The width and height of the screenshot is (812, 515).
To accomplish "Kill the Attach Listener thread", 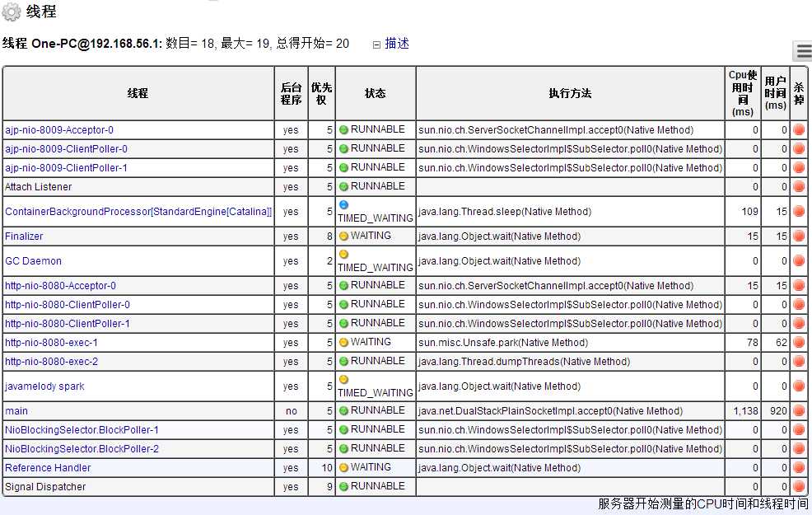I will [x=799, y=187].
